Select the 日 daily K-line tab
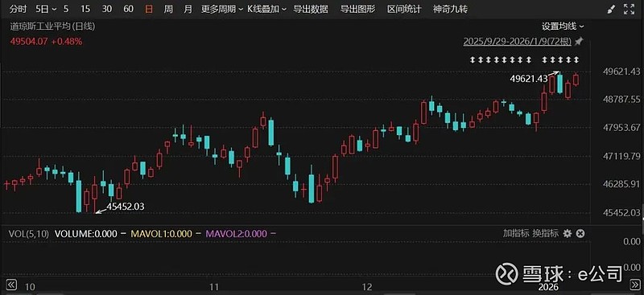This screenshot has height=295, width=644. (x=149, y=9)
